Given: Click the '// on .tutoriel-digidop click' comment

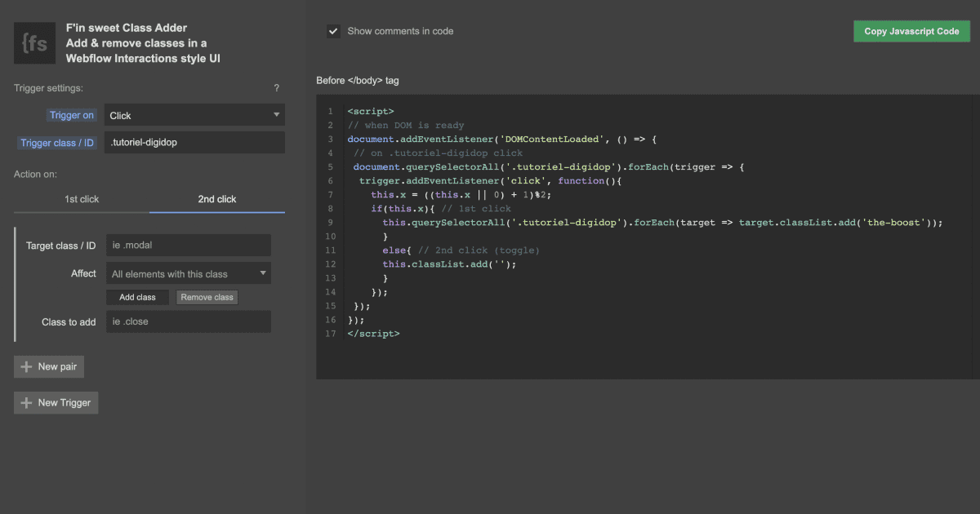Looking at the screenshot, I should pos(439,153).
